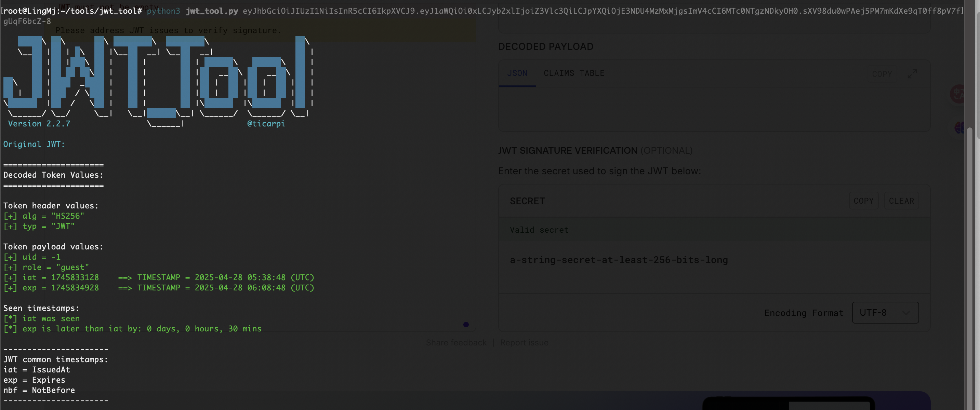Click the DECODED PAYLOAD heading
This screenshot has height=410, width=980.
(545, 46)
